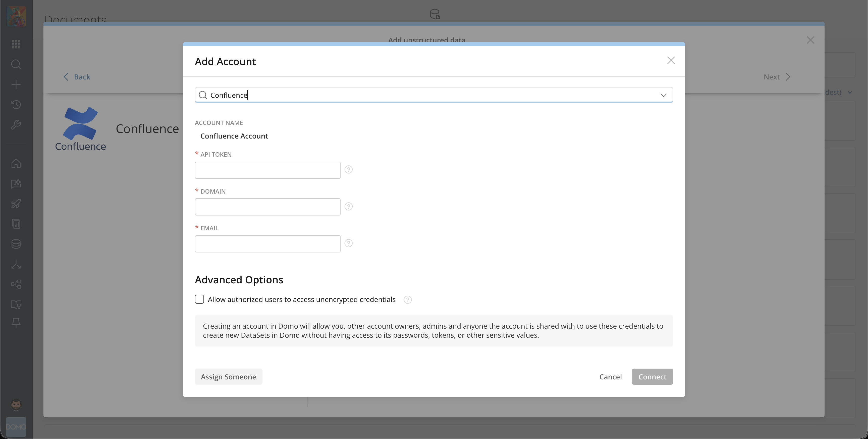Close the Add Account dialog
Image resolution: width=868 pixels, height=439 pixels.
pyautogui.click(x=671, y=60)
